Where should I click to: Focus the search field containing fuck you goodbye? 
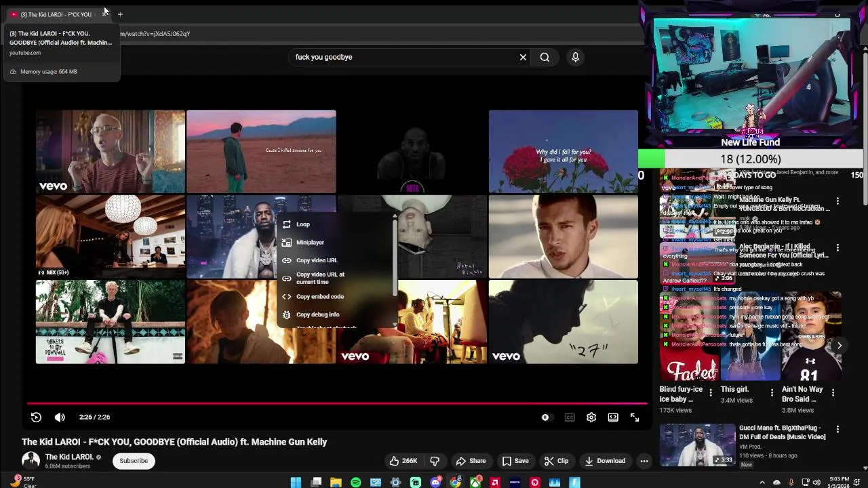pos(403,57)
